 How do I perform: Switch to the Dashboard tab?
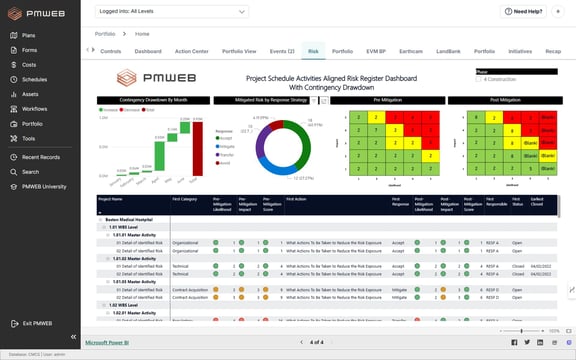pos(148,51)
